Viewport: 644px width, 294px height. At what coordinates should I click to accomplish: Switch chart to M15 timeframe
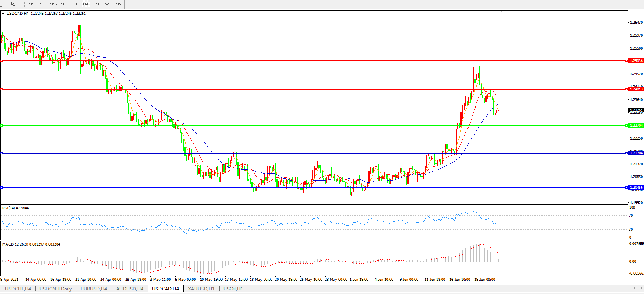pyautogui.click(x=53, y=4)
